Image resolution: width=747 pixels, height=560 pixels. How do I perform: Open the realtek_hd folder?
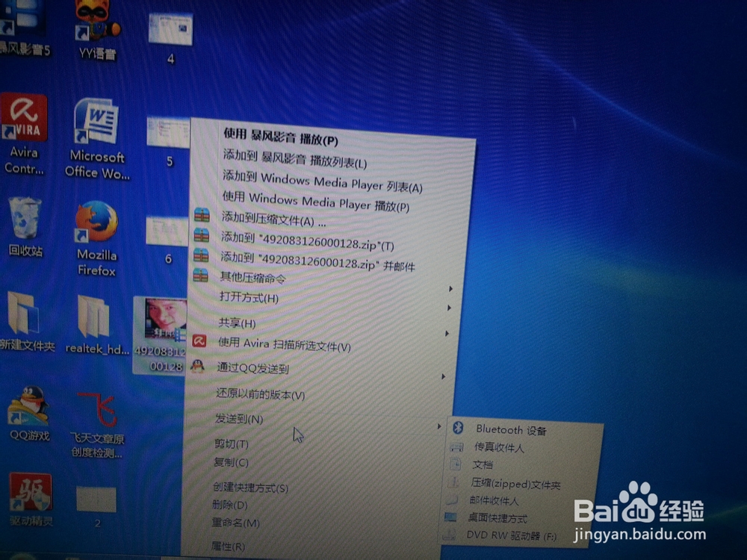pyautogui.click(x=96, y=326)
